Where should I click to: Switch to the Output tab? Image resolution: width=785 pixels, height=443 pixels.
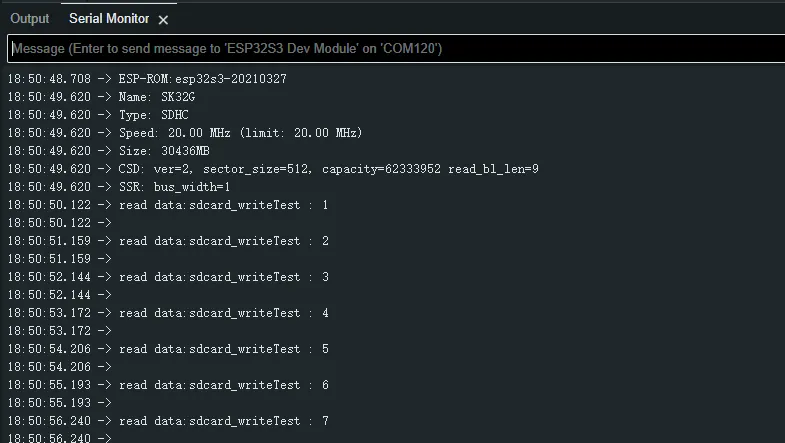tap(30, 18)
